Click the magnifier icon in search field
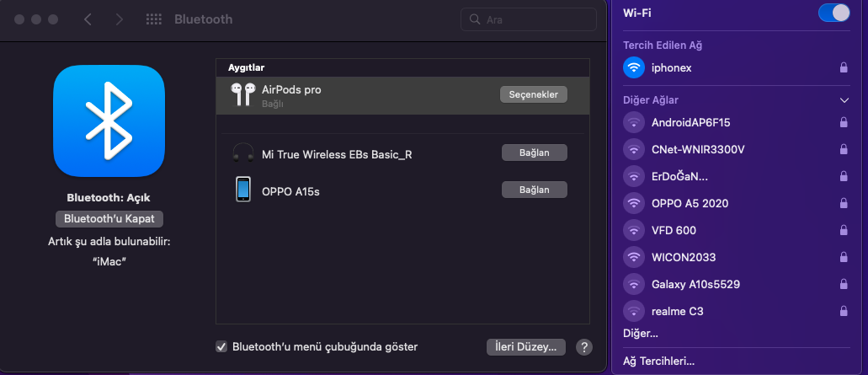Image resolution: width=868 pixels, height=375 pixels. tap(474, 19)
